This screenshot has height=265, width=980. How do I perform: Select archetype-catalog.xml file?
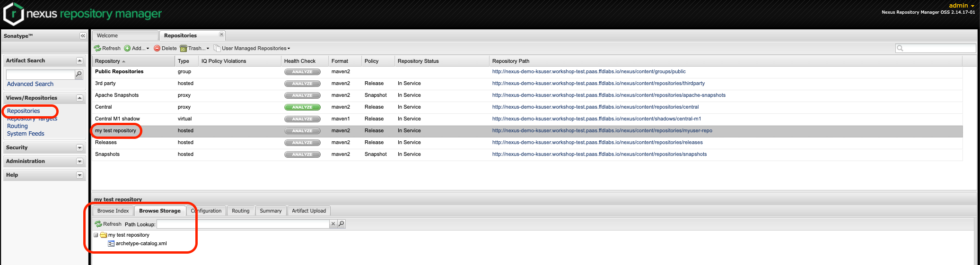click(x=141, y=244)
